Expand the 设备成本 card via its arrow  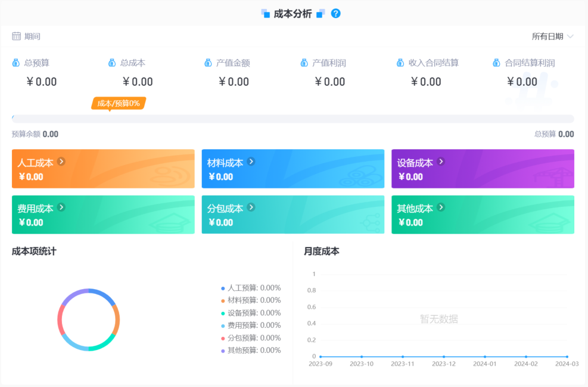tap(441, 161)
